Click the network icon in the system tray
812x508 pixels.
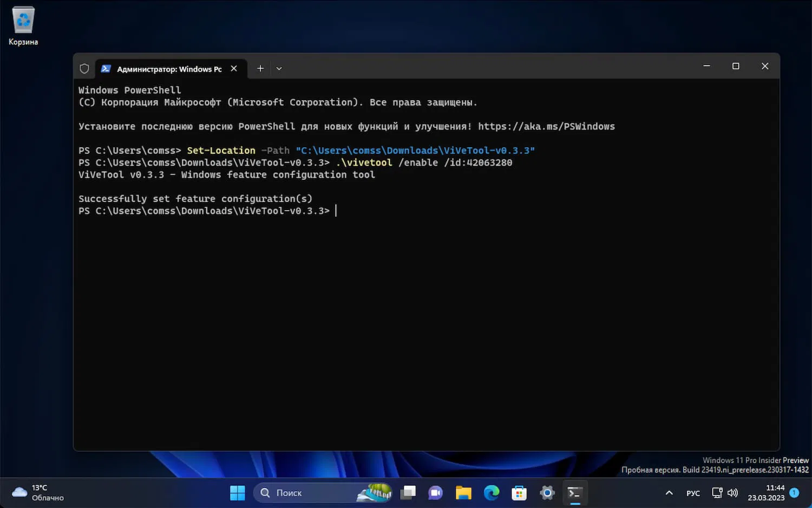pos(717,493)
